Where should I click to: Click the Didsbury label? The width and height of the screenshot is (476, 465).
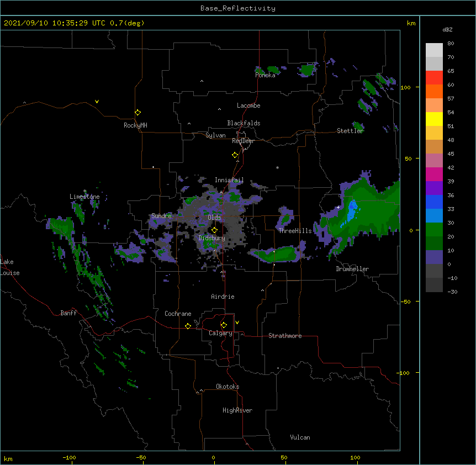212,238
